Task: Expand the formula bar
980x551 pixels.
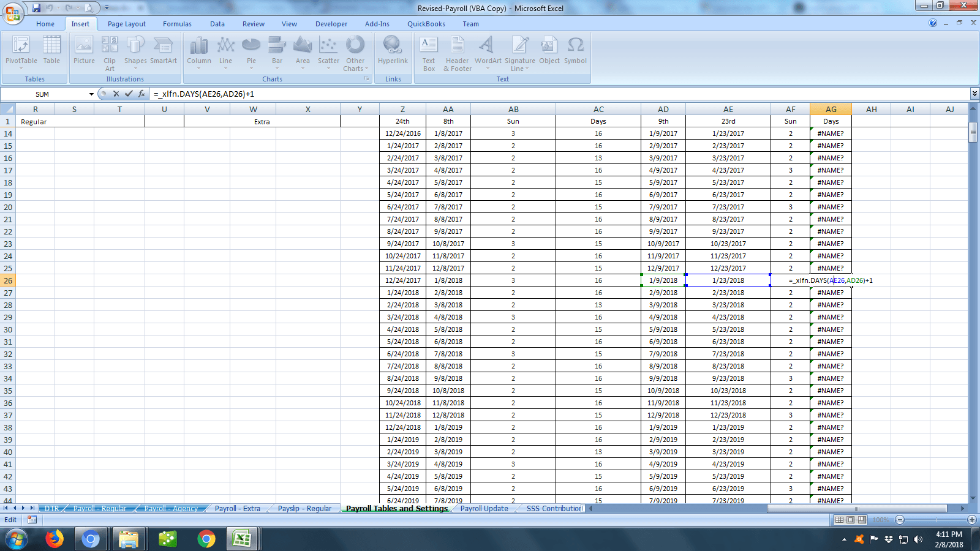Action: (x=974, y=94)
